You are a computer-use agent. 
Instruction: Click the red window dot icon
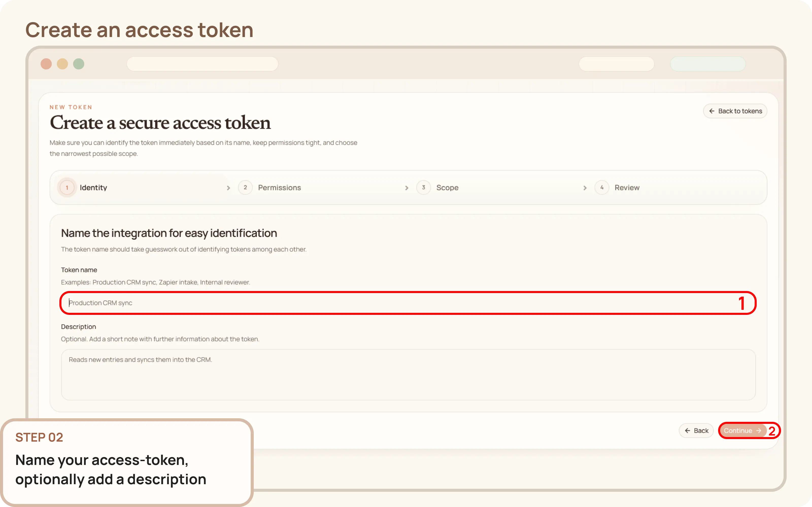point(46,64)
